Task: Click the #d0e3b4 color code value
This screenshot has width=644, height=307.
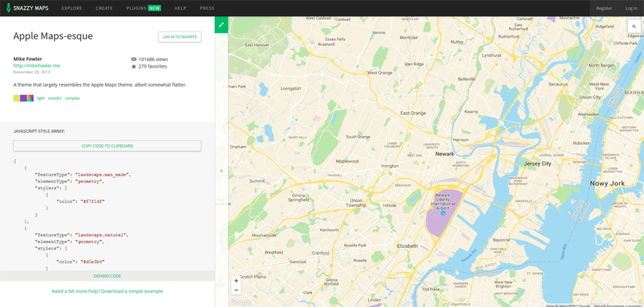Action: [x=93, y=261]
